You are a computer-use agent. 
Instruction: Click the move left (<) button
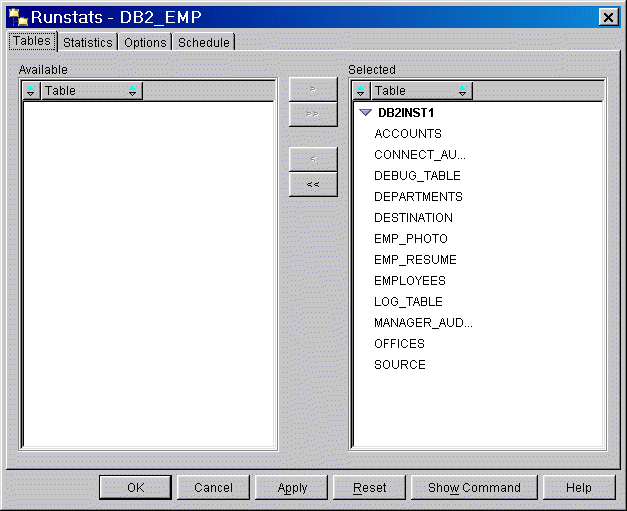313,159
